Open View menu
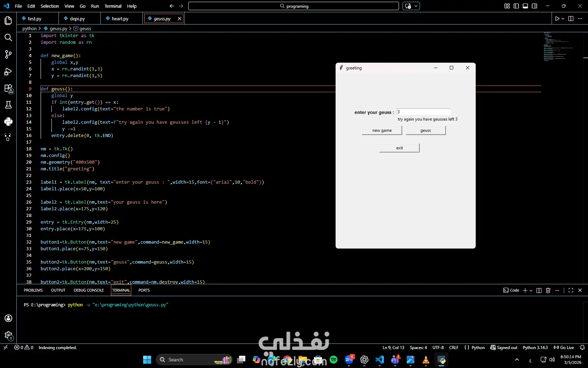Screen dimensions: 588x368 [x=69, y=6]
